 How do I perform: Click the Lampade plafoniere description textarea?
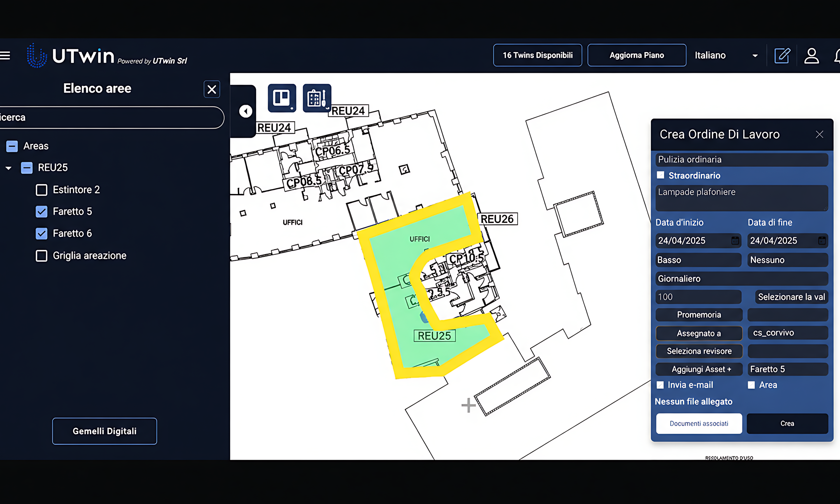point(741,198)
